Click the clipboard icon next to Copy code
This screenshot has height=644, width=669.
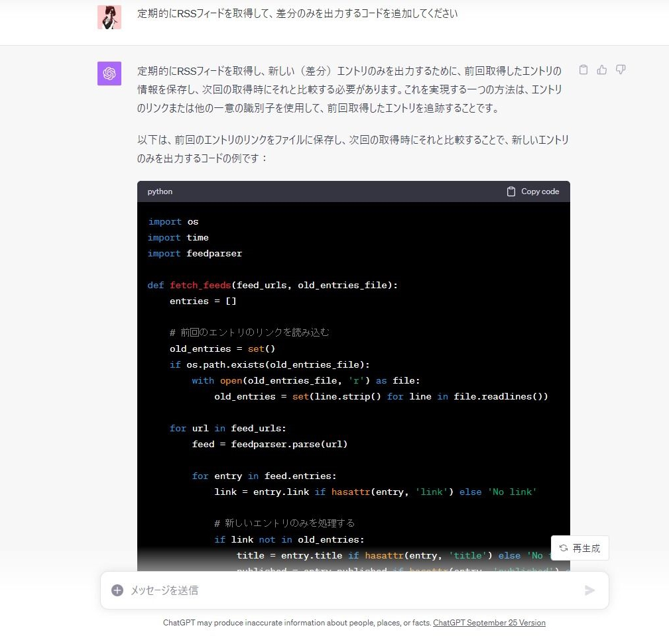pyautogui.click(x=511, y=191)
